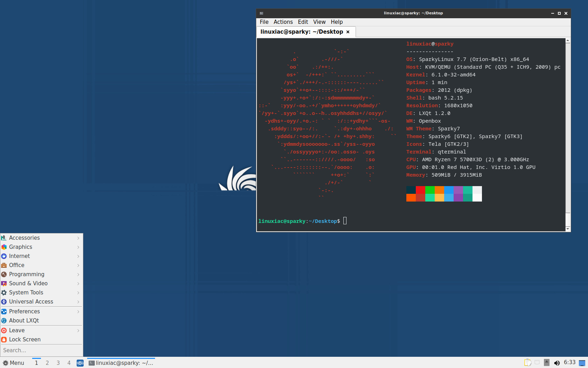The height and width of the screenshot is (368, 588).
Task: Click the 'Kernel: 6.1.0-32-amd64' line
Action: tap(441, 75)
